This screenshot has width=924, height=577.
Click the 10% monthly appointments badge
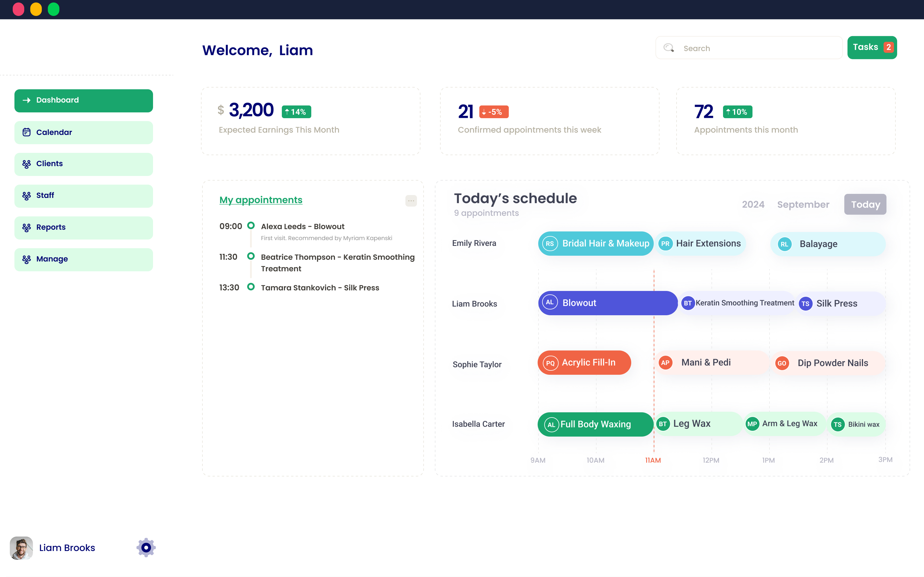point(737,112)
